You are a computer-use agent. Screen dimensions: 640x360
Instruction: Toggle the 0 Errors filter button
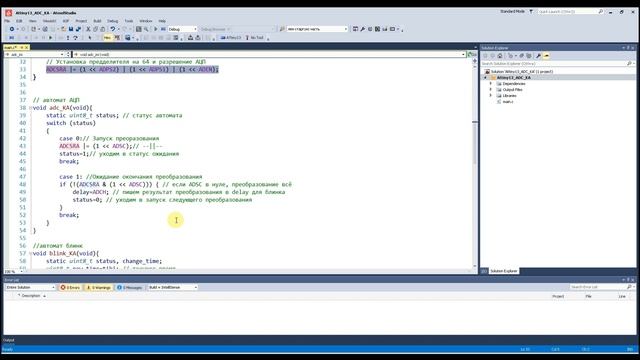coord(70,287)
